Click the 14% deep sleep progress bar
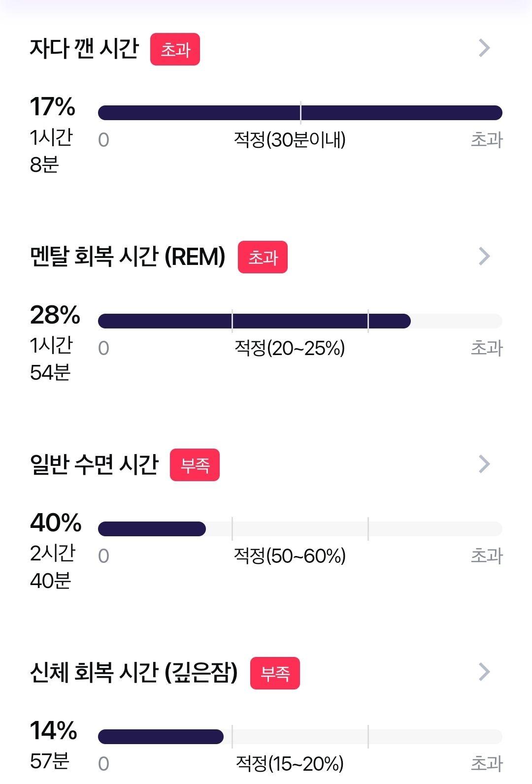 (300, 737)
